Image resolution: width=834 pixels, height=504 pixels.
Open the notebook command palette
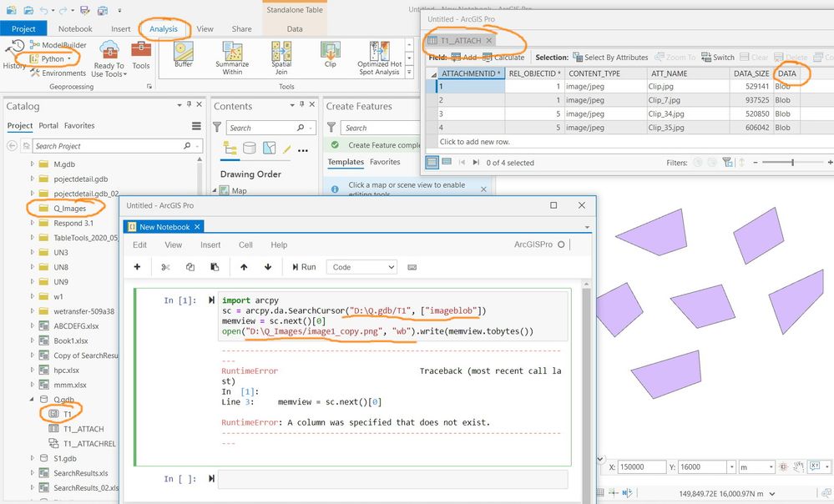pos(412,267)
